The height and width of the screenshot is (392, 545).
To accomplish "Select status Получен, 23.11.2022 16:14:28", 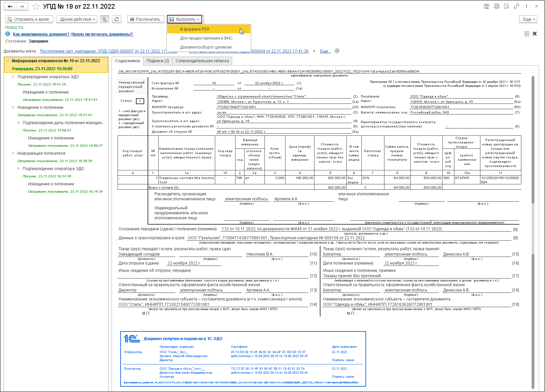I will point(47,176).
